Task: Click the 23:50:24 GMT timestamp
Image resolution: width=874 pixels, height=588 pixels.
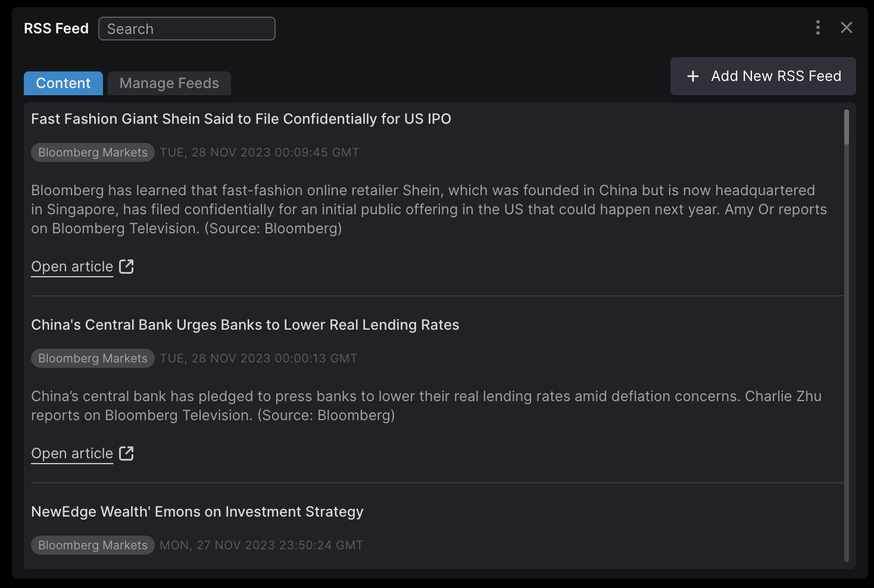Action: (261, 545)
